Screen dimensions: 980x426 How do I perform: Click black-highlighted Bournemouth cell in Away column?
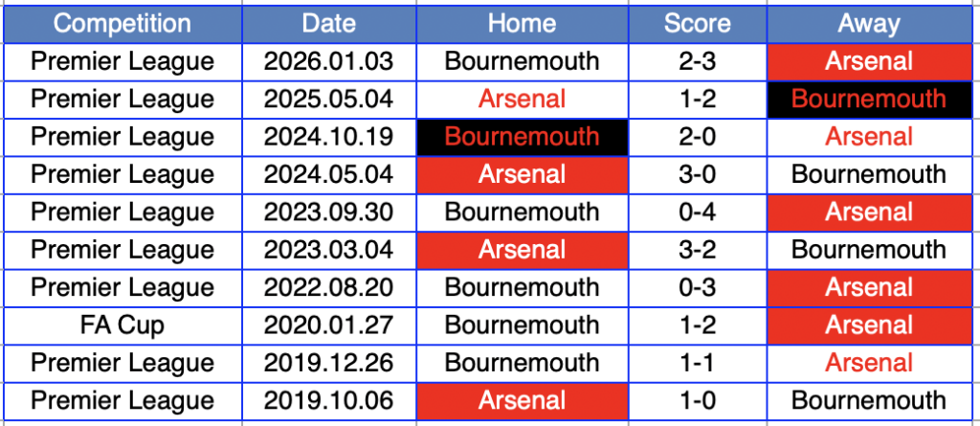click(869, 100)
